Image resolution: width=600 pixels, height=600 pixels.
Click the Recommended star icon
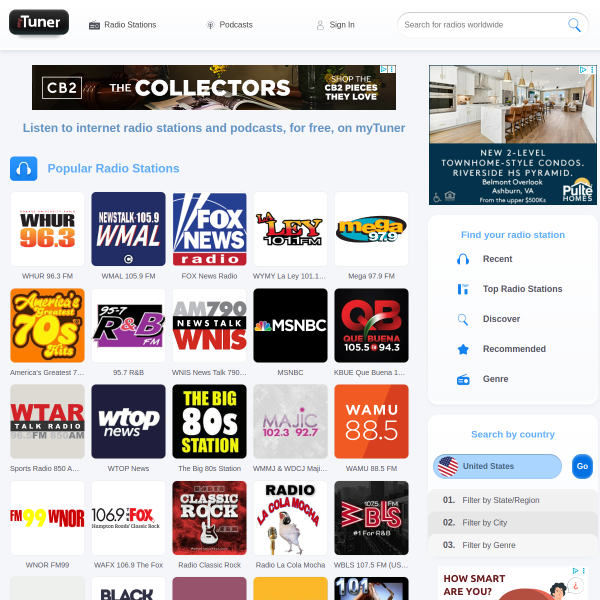[x=463, y=349]
